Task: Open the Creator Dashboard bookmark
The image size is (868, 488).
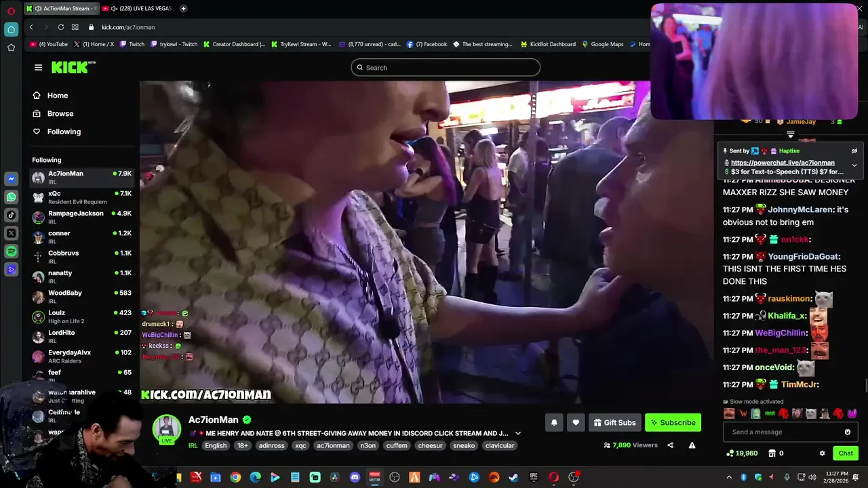Action: [235, 44]
